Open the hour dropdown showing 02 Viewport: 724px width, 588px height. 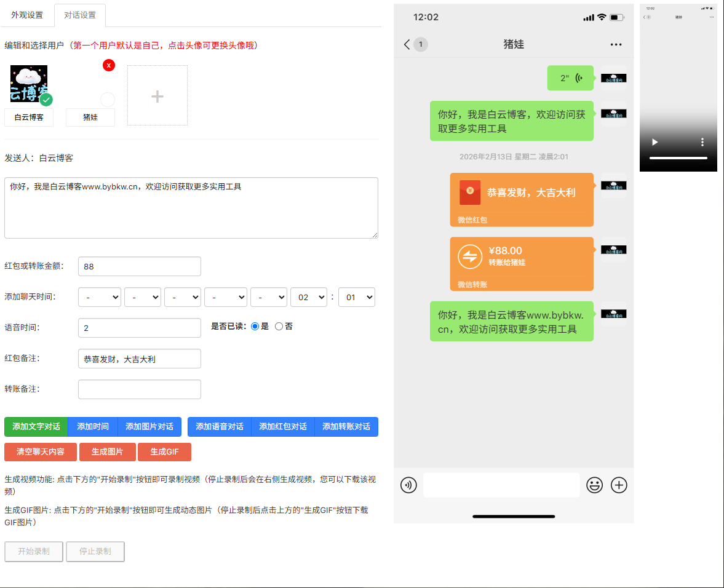point(309,297)
